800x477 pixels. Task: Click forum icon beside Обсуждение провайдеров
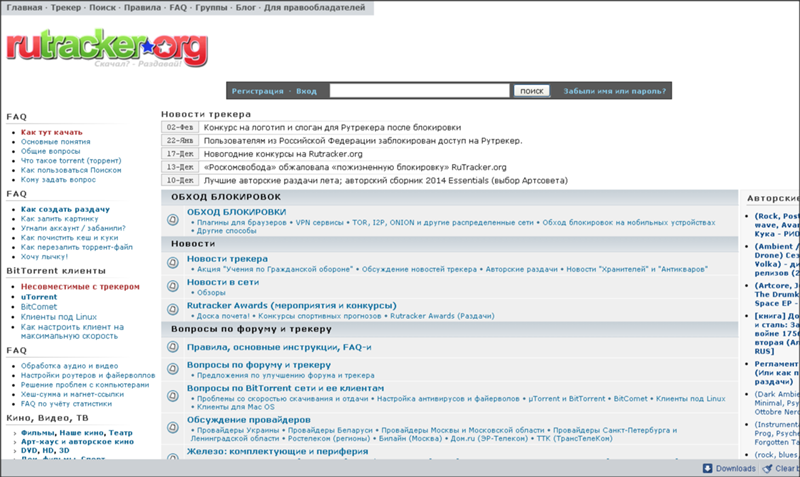coord(173,428)
